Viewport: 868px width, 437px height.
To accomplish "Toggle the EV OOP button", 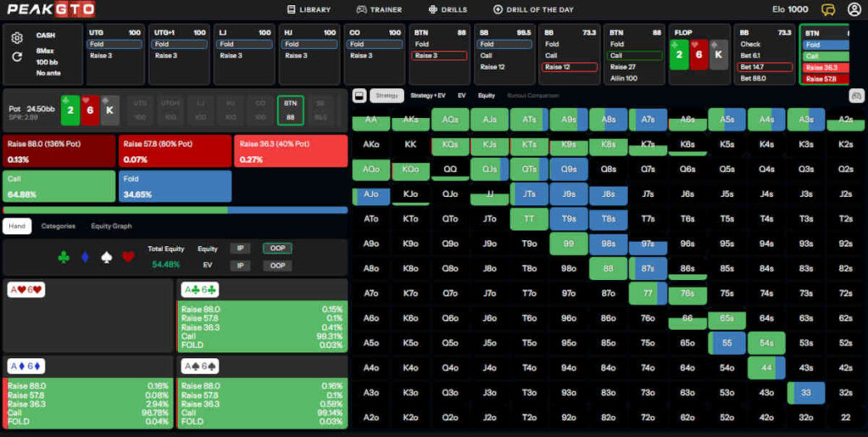I will click(x=275, y=266).
